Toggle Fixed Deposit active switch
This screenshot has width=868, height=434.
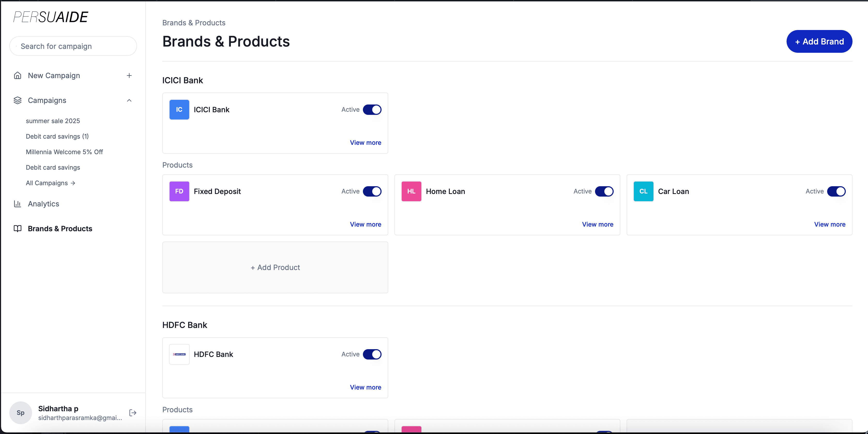(x=372, y=191)
